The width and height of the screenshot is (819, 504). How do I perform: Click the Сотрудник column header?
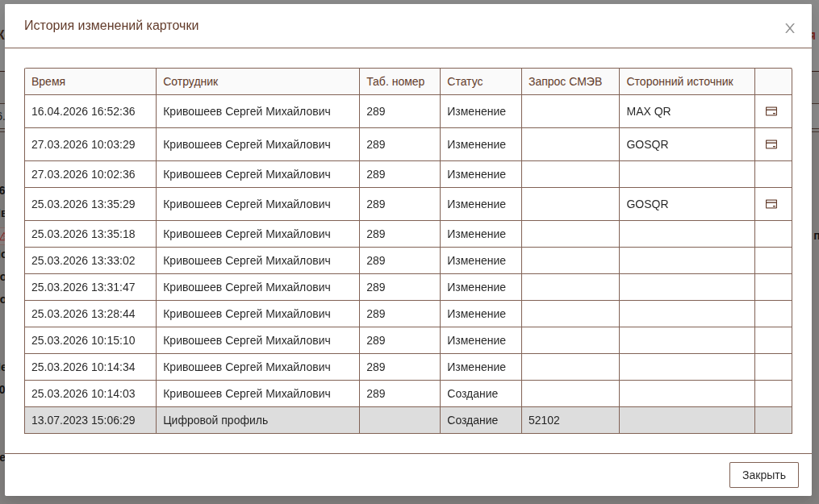[x=190, y=81]
